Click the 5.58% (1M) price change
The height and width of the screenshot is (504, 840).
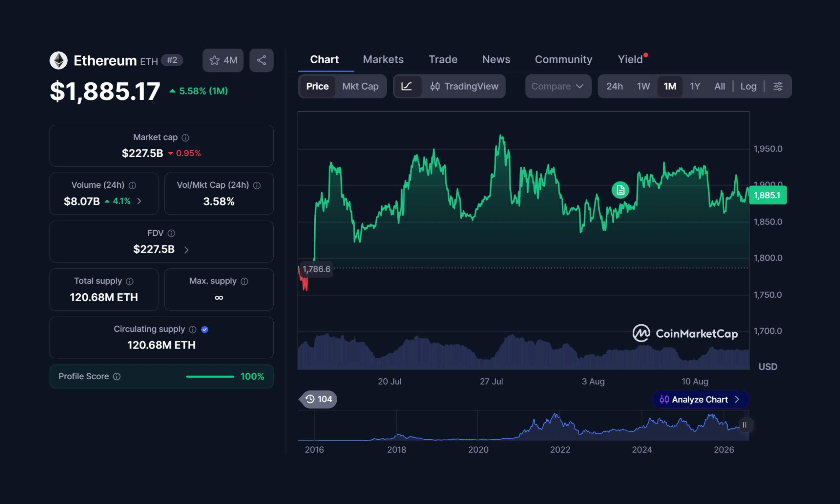point(199,91)
